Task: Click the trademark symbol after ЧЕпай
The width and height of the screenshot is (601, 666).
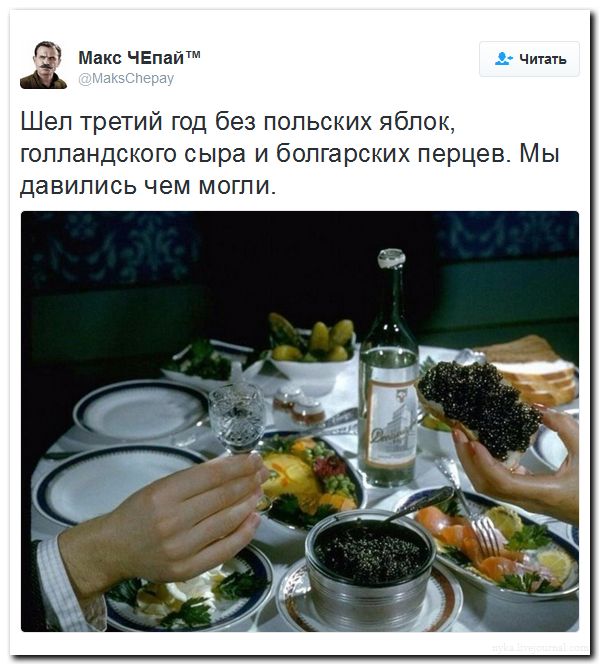Action: [193, 54]
